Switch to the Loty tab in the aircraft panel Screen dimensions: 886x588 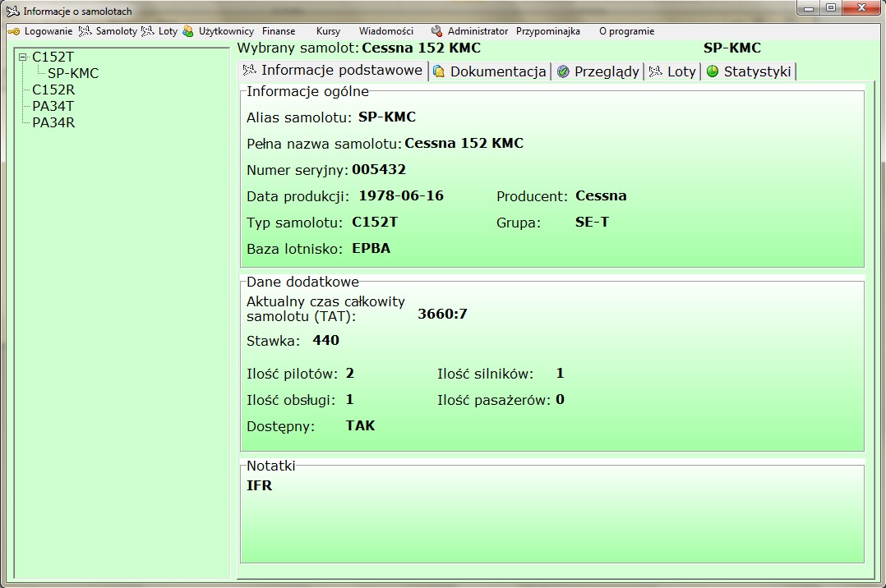point(672,71)
